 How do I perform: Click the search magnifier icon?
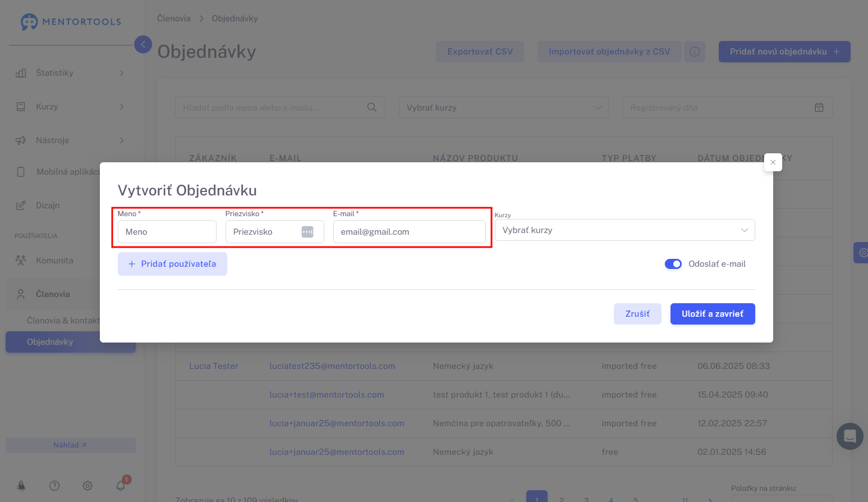(x=371, y=108)
